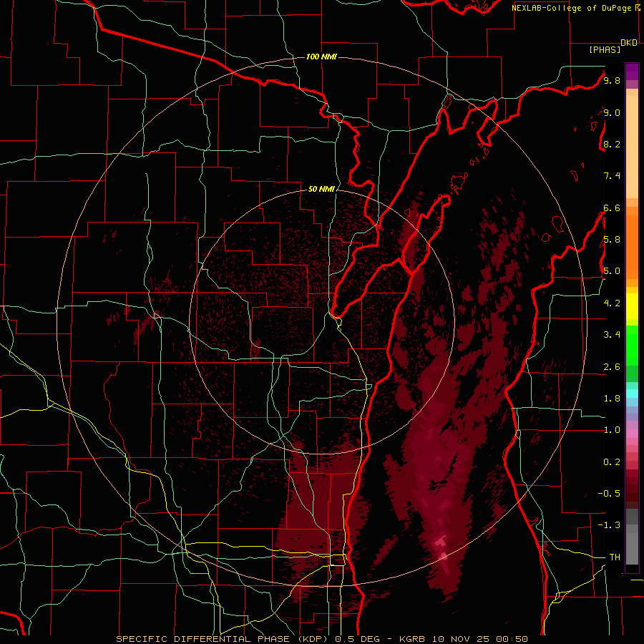Screen dimensions: 644x644
Task: Click the 3.4 scale value
Action: pos(612,335)
